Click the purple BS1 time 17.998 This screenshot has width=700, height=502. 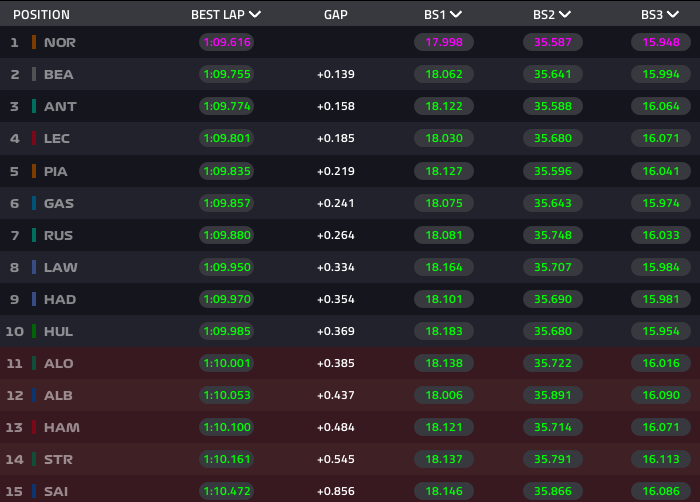(x=443, y=42)
